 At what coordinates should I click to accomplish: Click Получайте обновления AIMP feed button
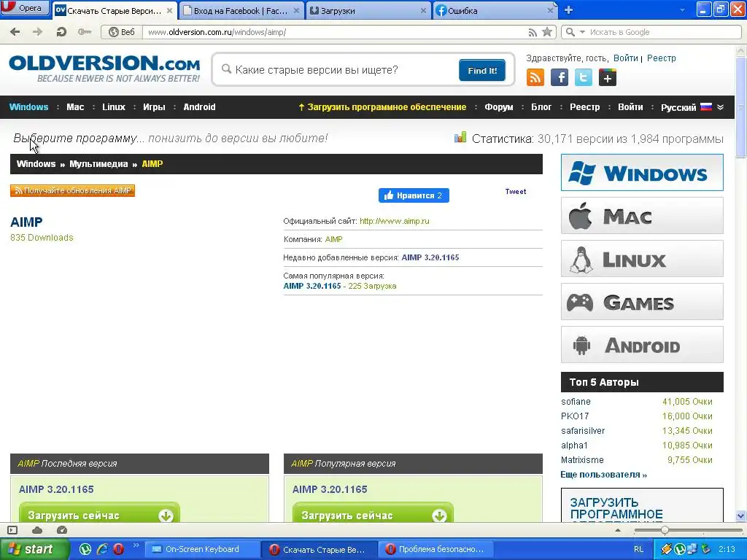[x=72, y=190]
